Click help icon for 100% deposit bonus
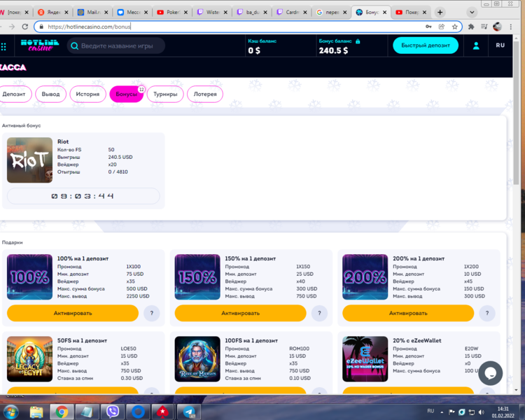The width and height of the screenshot is (525, 420). (x=152, y=314)
